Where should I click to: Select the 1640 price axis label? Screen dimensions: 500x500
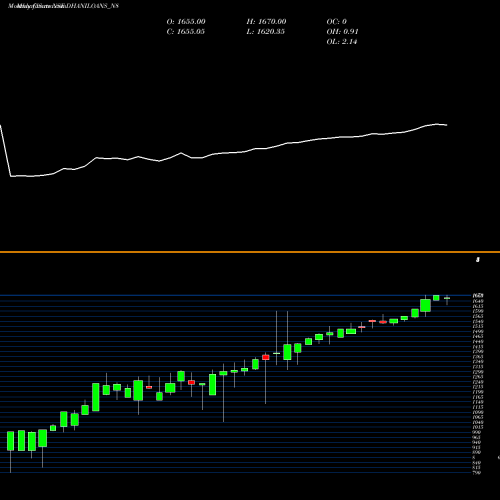tap(478, 301)
